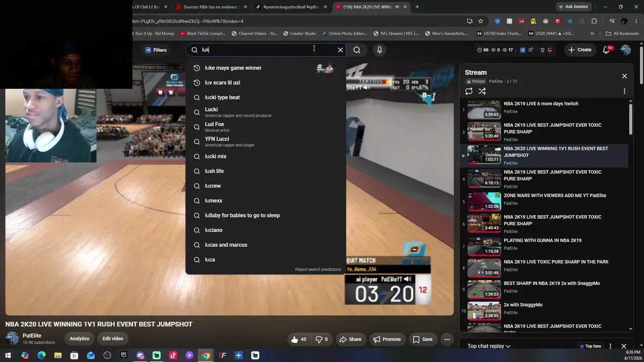Launch Microsoft Edge from the taskbar
This screenshot has height=362, width=644.
pos(41,355)
